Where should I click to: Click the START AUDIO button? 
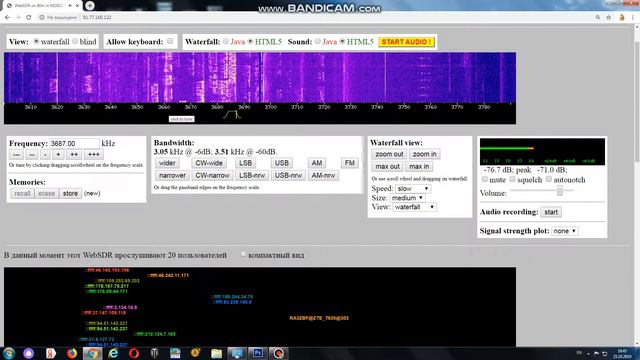407,42
